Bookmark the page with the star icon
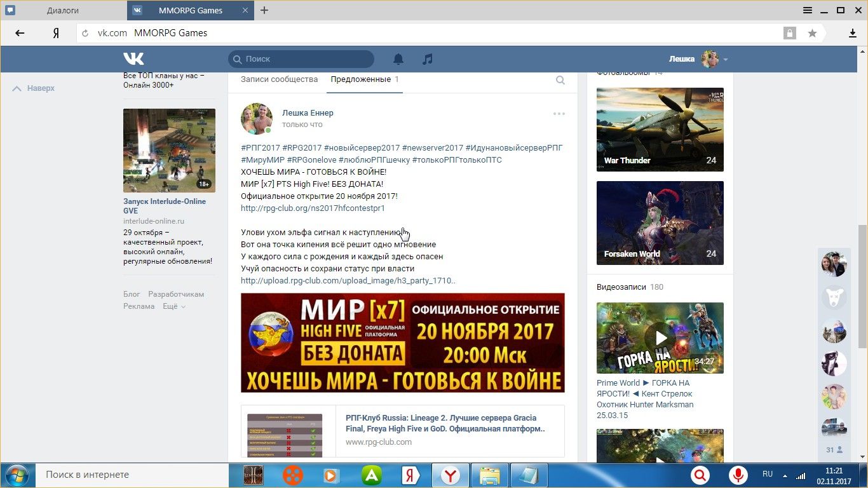This screenshot has width=868, height=488. (x=812, y=33)
